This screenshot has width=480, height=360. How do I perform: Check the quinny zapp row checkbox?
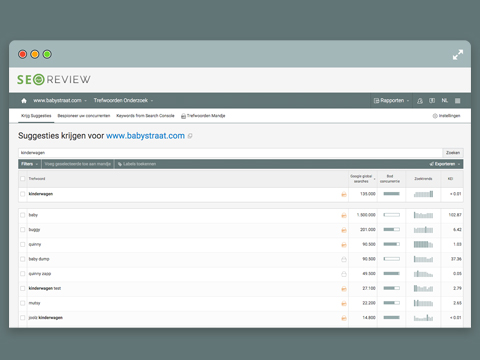tap(23, 274)
